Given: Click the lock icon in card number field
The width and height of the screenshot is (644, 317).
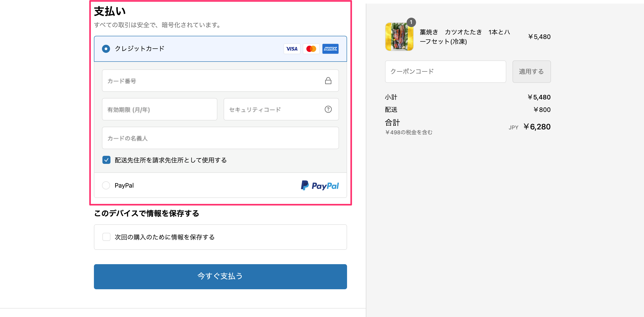Looking at the screenshot, I should [x=328, y=81].
